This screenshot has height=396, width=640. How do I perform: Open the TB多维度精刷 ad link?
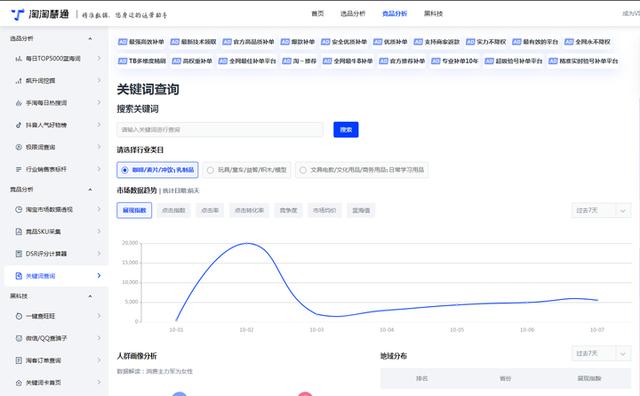pos(142,61)
